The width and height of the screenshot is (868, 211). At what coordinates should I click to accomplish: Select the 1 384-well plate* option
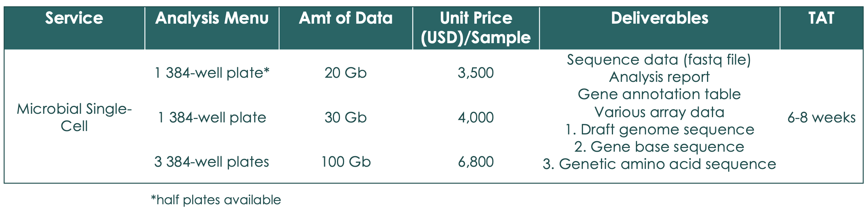(212, 73)
